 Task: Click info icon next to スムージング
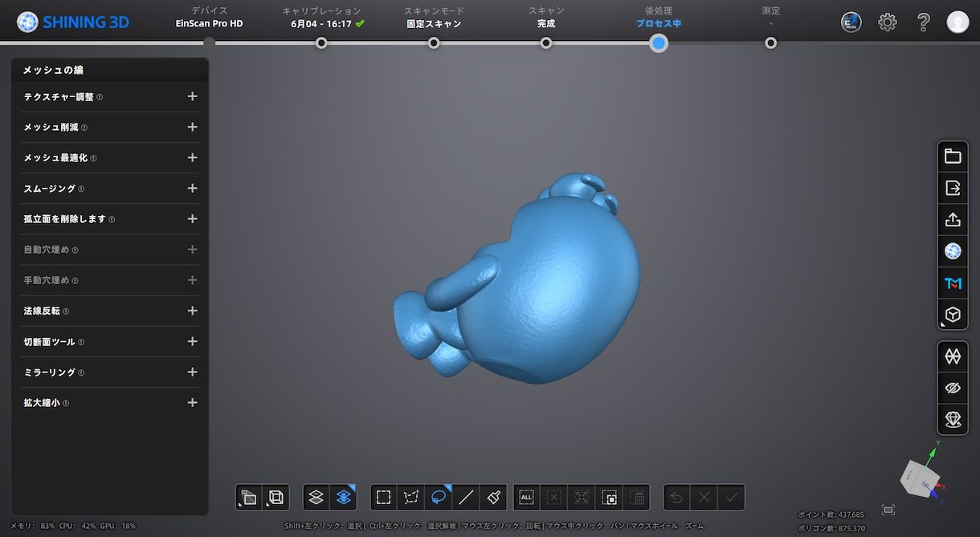click(81, 189)
